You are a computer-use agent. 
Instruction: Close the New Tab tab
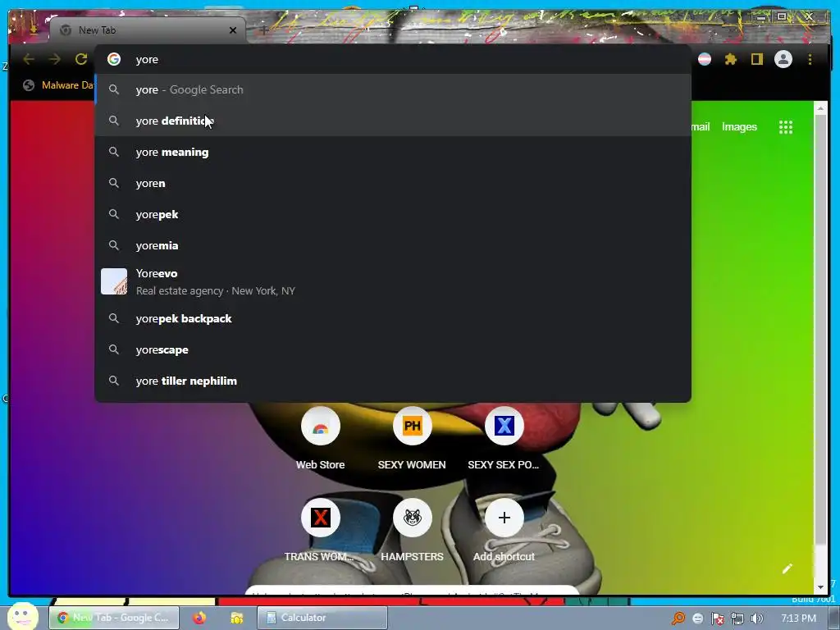(x=233, y=30)
